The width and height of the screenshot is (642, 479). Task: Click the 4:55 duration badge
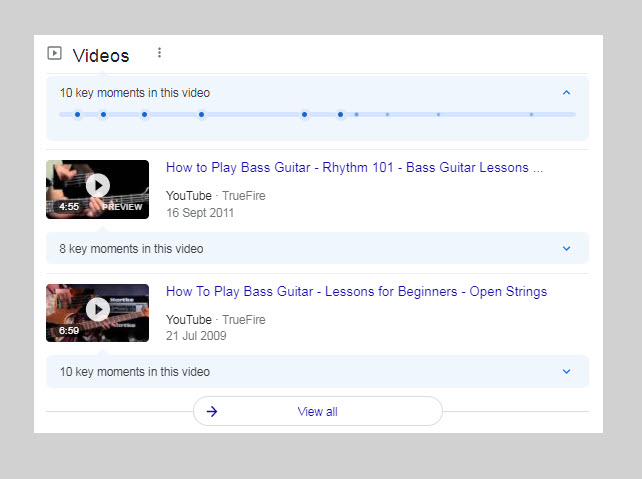point(69,207)
